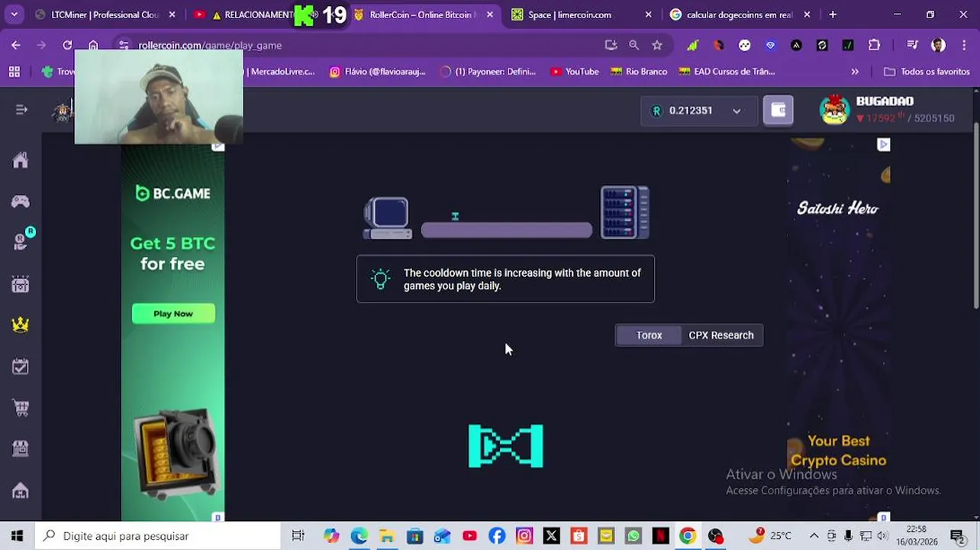The image size is (980, 550).
Task: Show hidden system tray icons
Action: (x=814, y=535)
